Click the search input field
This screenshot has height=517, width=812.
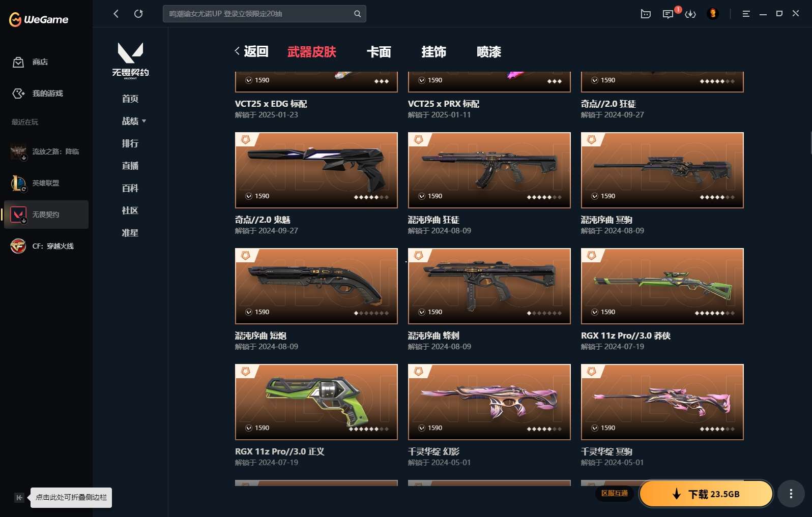pyautogui.click(x=259, y=14)
